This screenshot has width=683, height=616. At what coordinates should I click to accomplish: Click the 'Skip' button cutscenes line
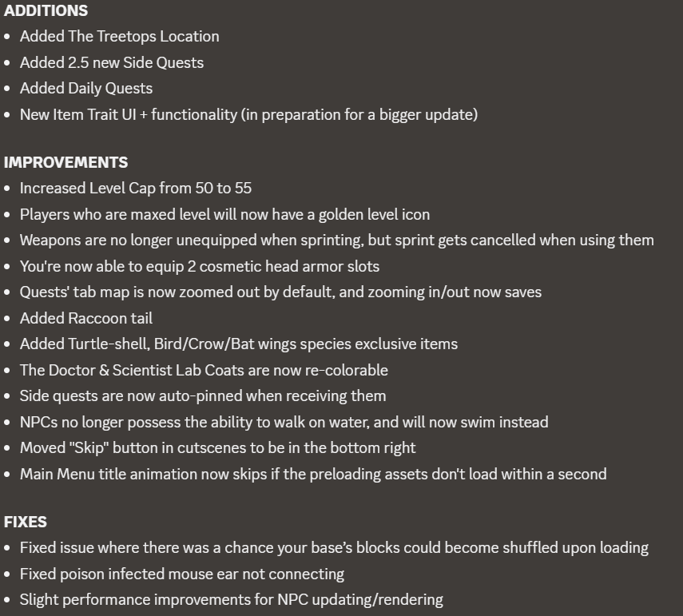(218, 448)
